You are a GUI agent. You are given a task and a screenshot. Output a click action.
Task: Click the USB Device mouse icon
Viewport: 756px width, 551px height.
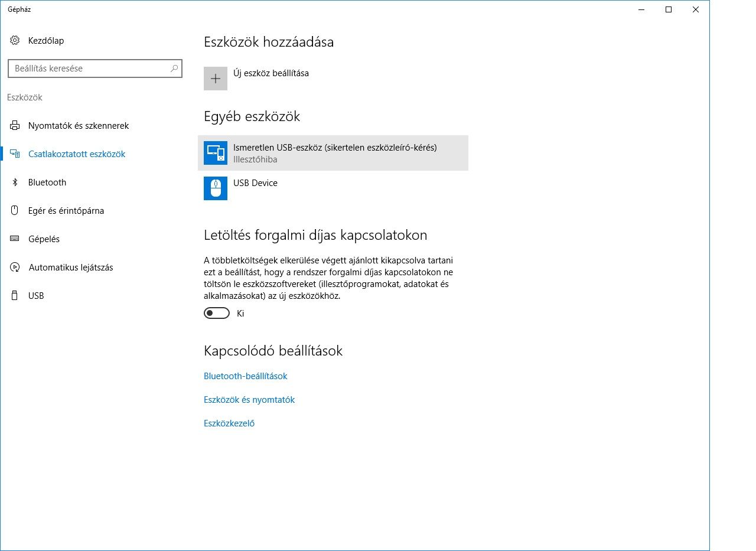216,188
